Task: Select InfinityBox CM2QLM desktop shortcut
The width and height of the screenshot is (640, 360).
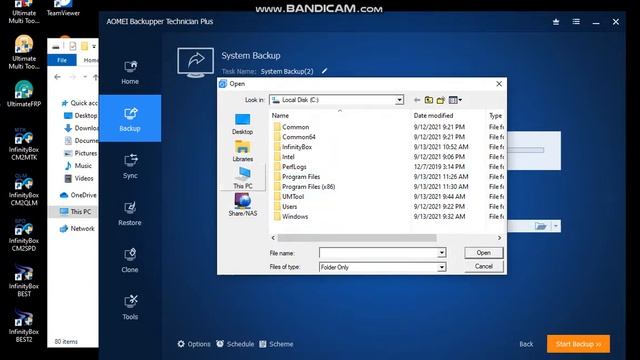Action: click(24, 189)
